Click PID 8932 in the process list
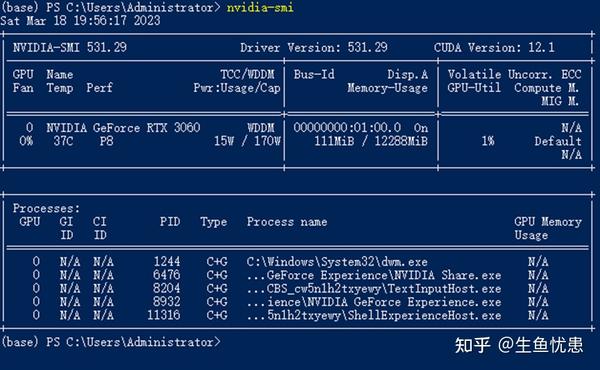600x370 pixels. pos(167,302)
